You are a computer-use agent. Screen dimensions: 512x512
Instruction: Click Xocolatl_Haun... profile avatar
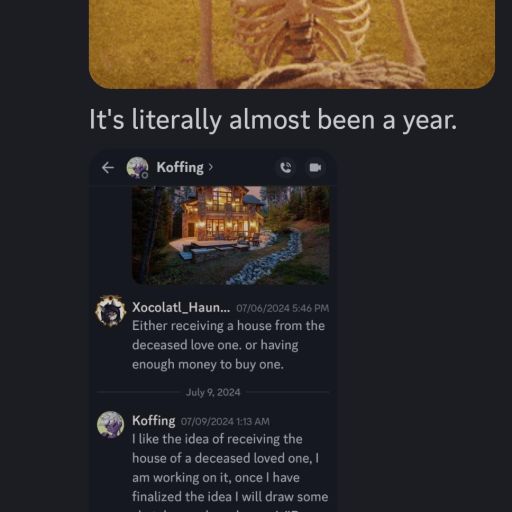click(111, 311)
